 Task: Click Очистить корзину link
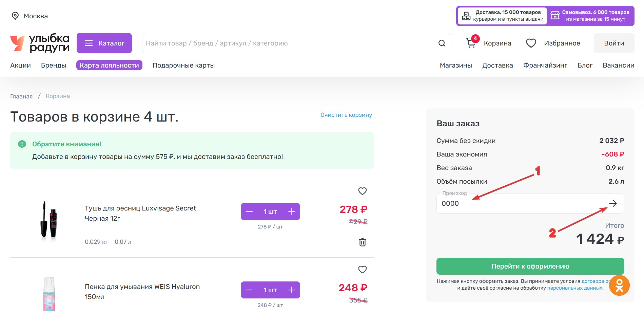pos(346,115)
